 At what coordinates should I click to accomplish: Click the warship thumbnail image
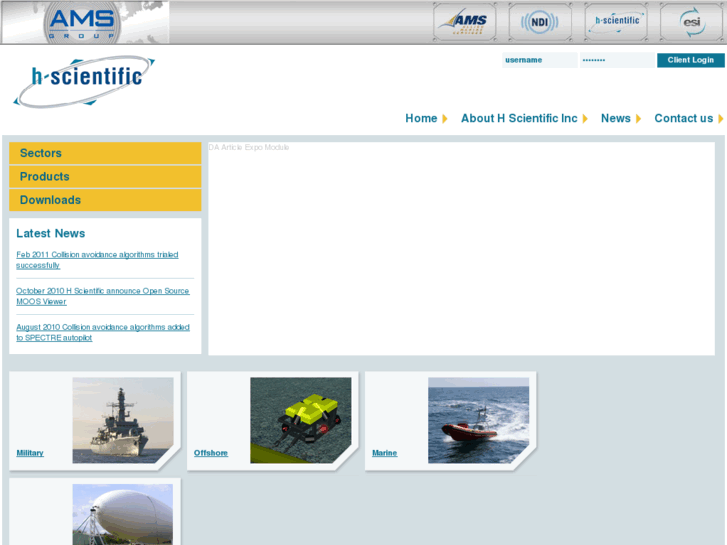tap(123, 420)
